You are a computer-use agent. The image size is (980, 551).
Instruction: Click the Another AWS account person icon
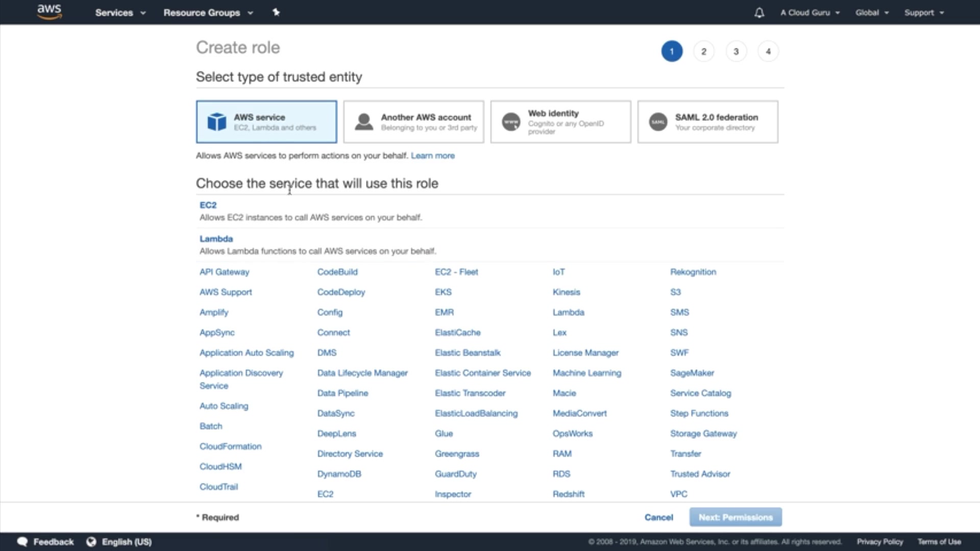pyautogui.click(x=363, y=122)
